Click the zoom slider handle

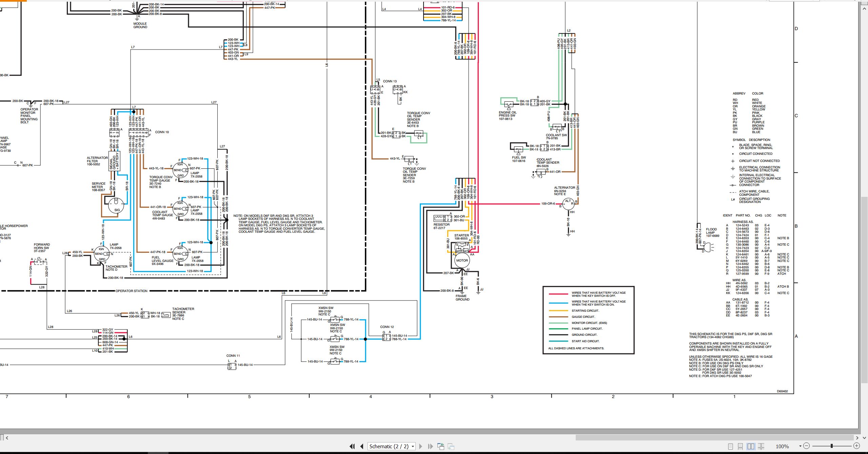tap(831, 446)
